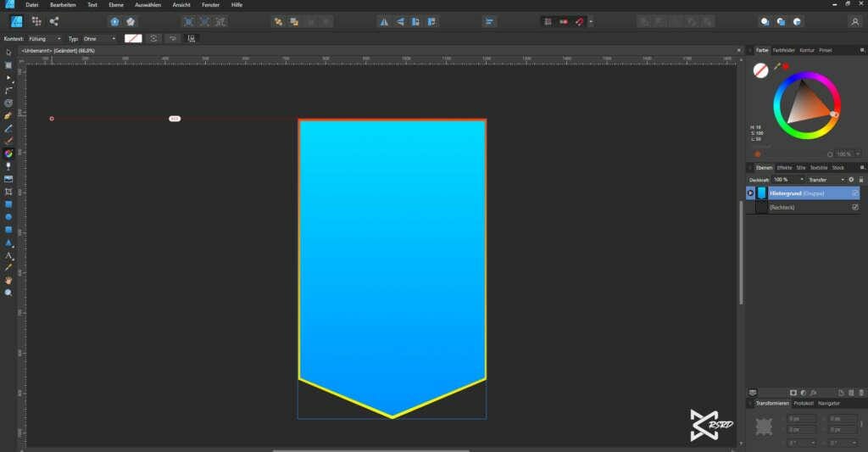Select the Artistic Text tool
This screenshot has width=868, height=452.
tap(8, 254)
